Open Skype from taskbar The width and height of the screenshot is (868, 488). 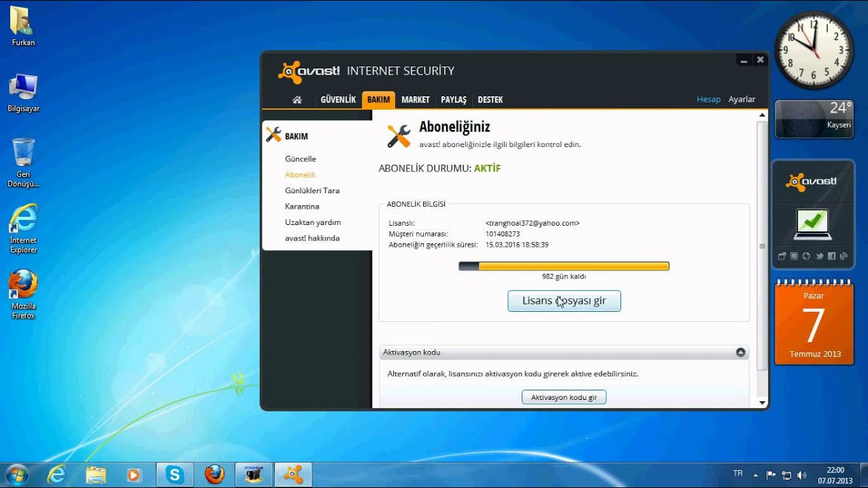click(x=175, y=474)
